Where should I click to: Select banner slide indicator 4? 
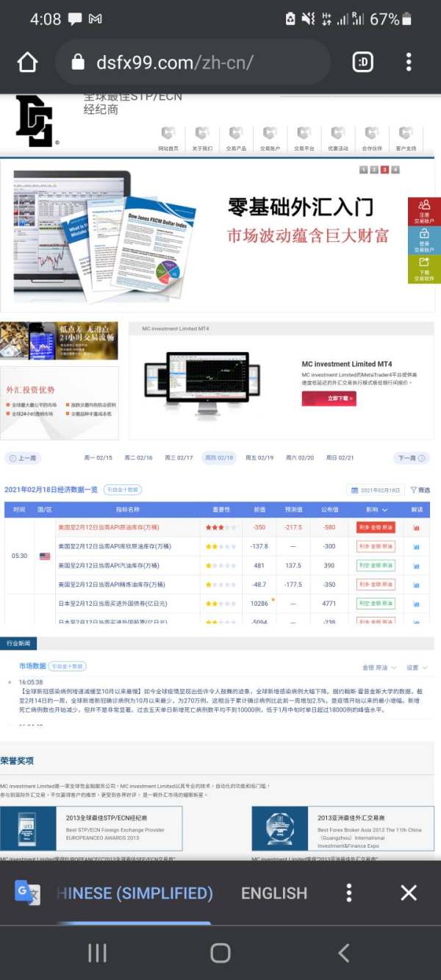coord(395,170)
